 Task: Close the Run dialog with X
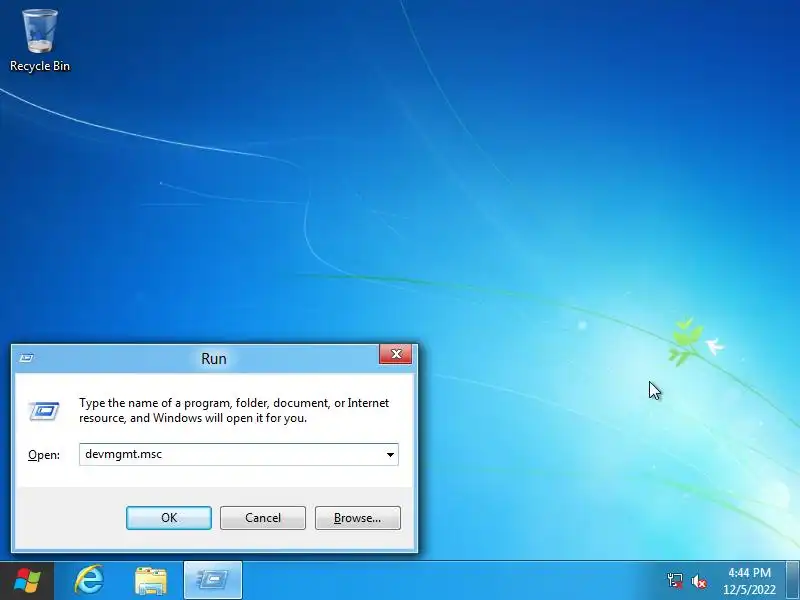tap(395, 354)
